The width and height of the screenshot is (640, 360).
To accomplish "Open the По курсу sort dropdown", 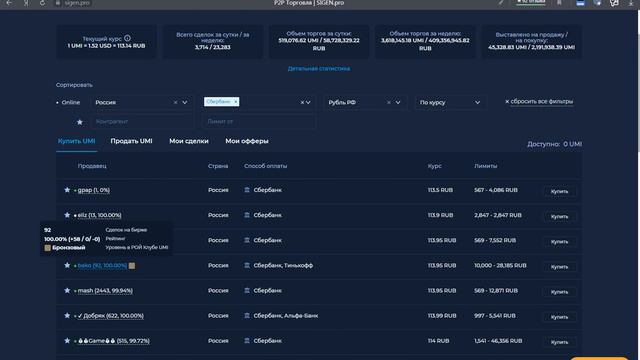I will click(x=450, y=102).
